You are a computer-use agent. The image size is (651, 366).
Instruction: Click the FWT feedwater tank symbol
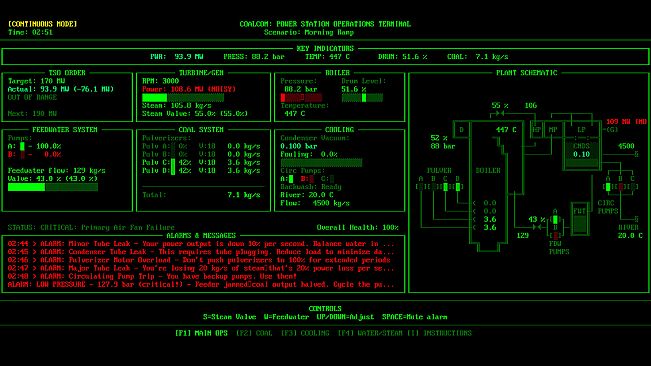[580, 219]
